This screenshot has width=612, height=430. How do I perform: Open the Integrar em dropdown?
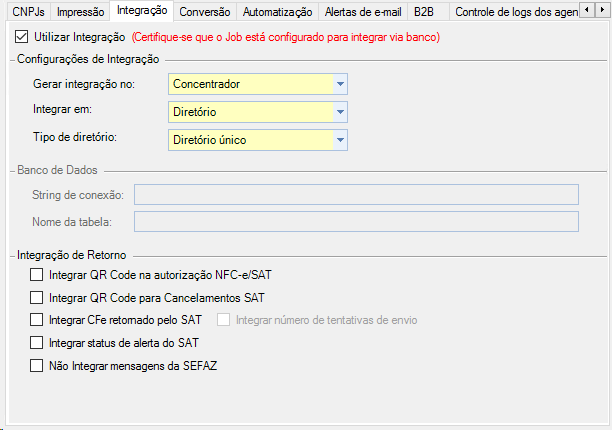coord(340,112)
